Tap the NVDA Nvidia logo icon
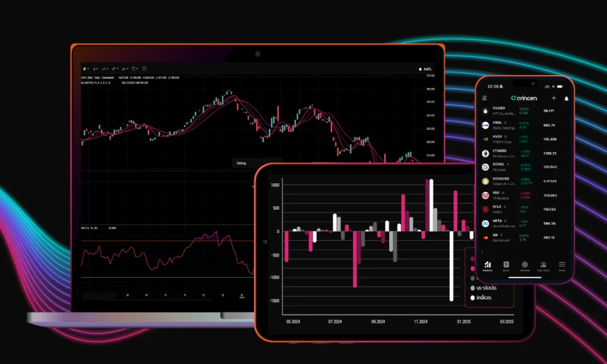The width and height of the screenshot is (607, 364). [x=486, y=140]
